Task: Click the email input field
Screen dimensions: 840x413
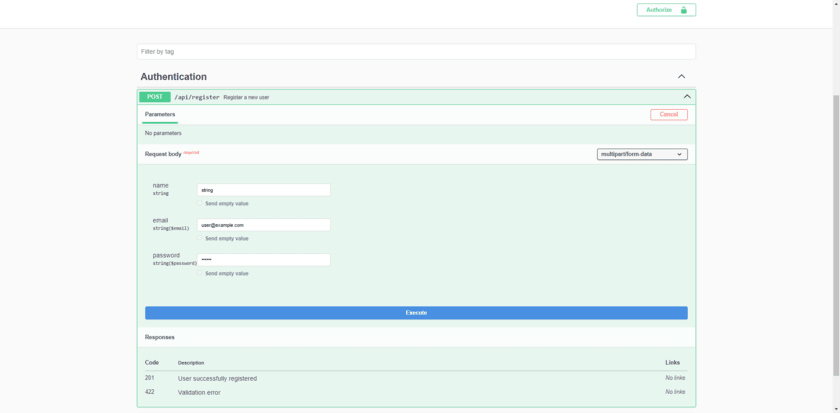Action: [x=264, y=225]
